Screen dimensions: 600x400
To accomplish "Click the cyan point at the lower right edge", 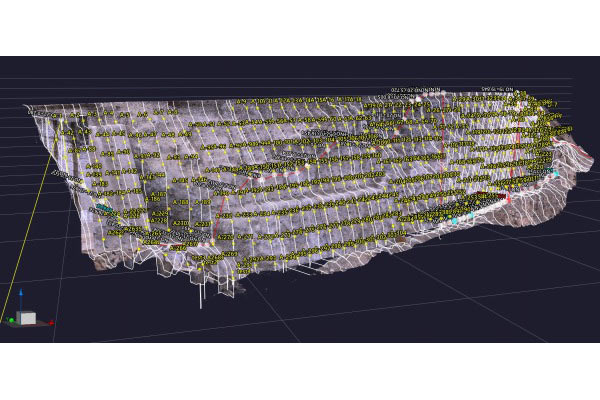I will point(454,218).
